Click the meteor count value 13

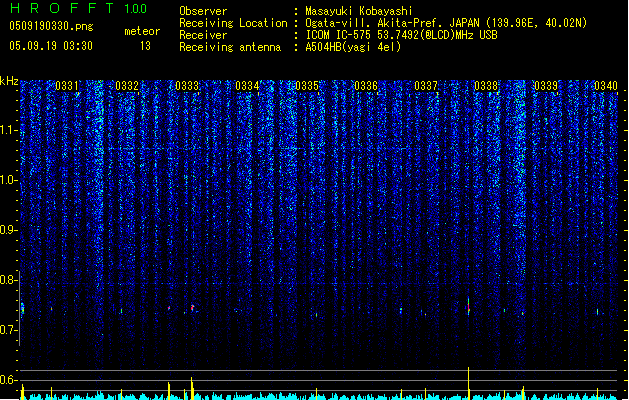pos(145,46)
